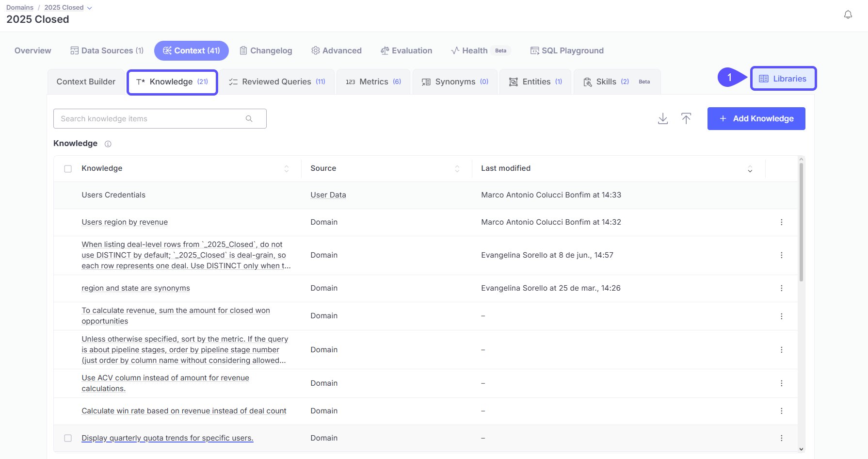Click the magnifier icon in the search box
Viewport: 868px width, 459px height.
(249, 118)
